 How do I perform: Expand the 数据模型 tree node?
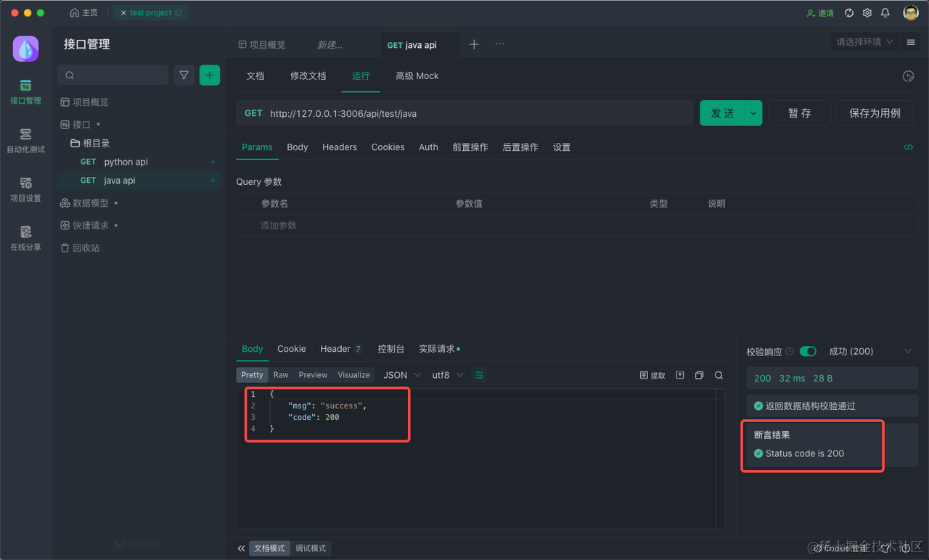[x=116, y=203]
